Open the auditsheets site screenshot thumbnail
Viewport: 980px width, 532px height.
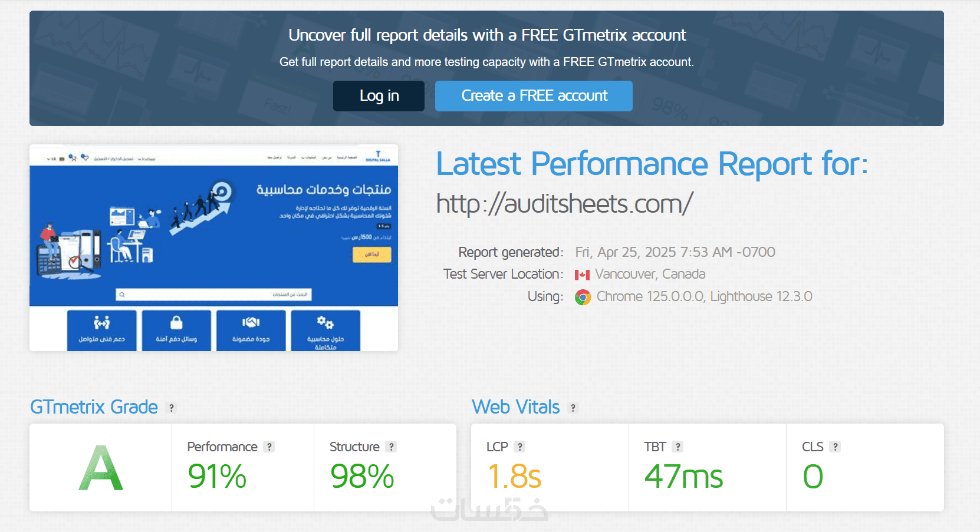coord(213,247)
